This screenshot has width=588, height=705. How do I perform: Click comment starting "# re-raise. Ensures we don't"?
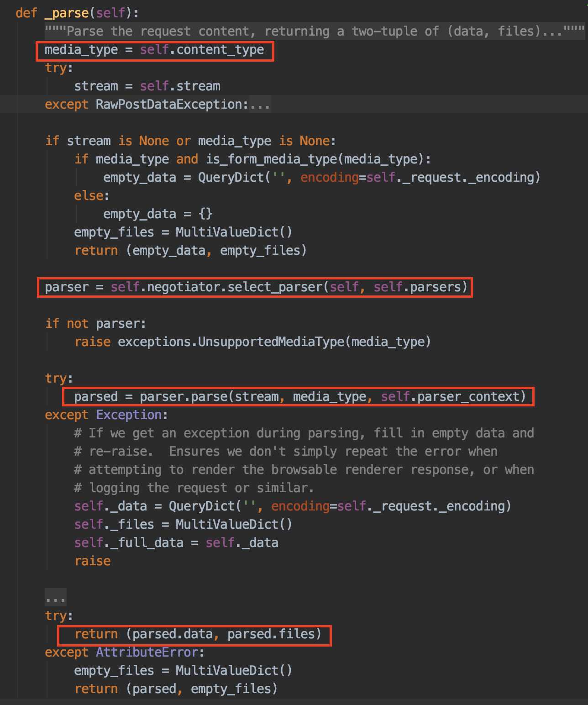pos(285,452)
